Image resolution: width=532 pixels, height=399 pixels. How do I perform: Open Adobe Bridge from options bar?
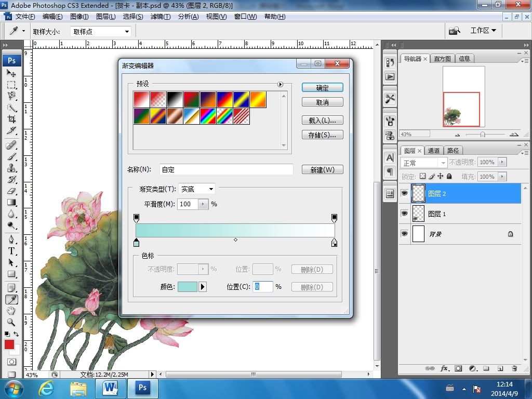454,31
